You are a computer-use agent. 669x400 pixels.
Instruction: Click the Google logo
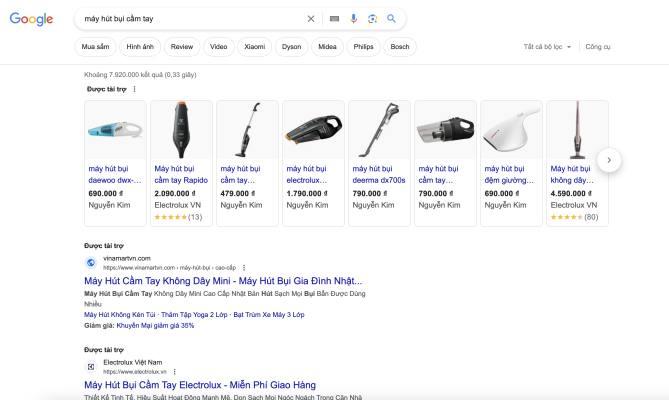[32, 19]
